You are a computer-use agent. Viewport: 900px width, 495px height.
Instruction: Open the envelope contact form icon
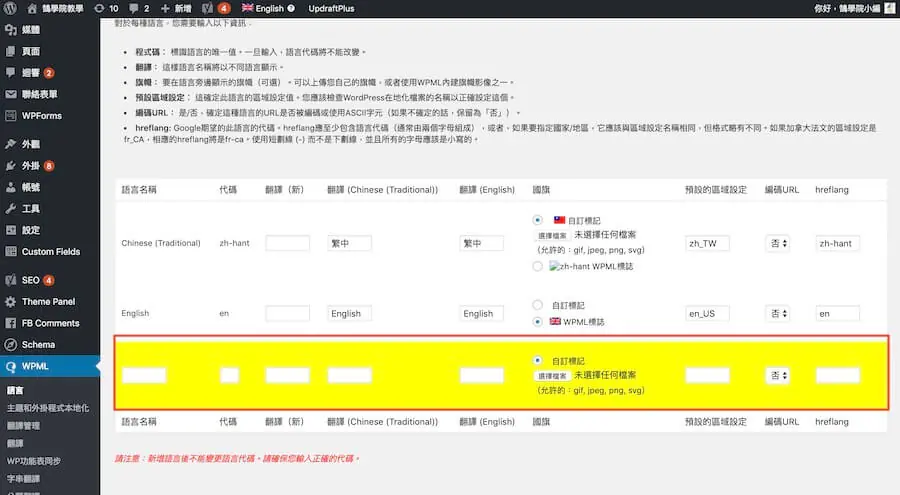10,94
